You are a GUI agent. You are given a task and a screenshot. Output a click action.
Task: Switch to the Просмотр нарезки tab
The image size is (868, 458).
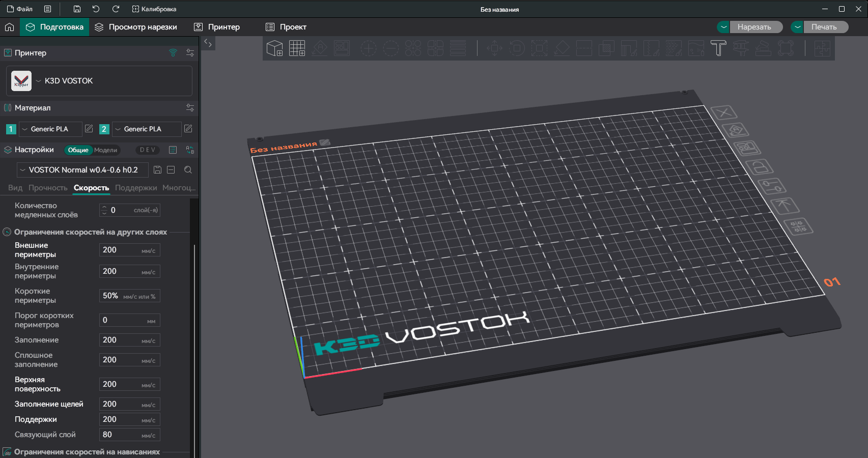point(136,27)
